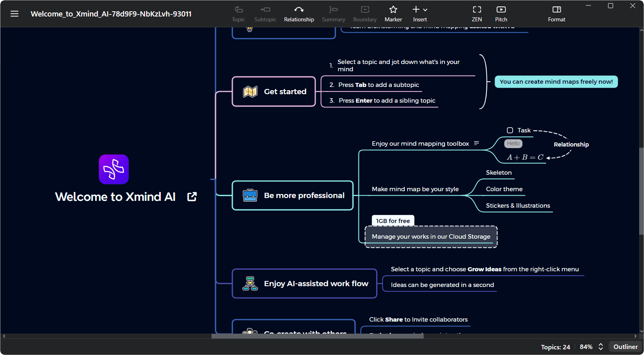This screenshot has width=644, height=355.
Task: Click the Subtopic toolbar icon
Action: pyautogui.click(x=265, y=9)
